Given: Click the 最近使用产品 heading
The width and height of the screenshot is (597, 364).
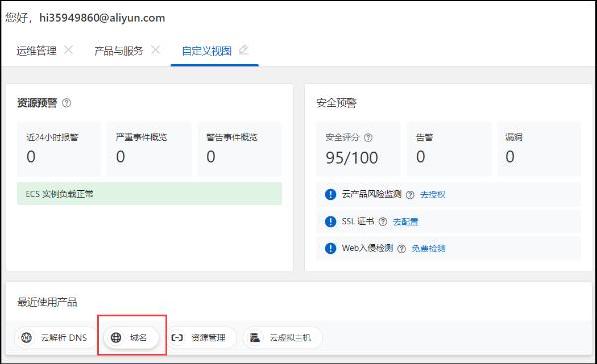Looking at the screenshot, I should [47, 302].
